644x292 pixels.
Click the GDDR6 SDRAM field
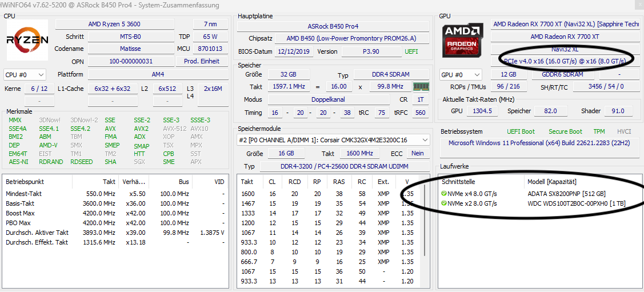[x=563, y=75]
